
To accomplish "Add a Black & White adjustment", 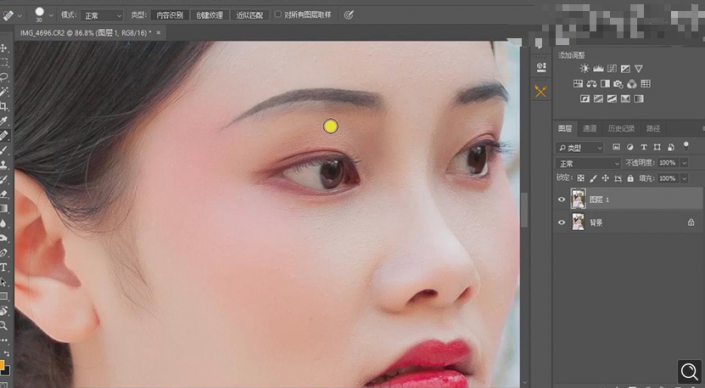I will pyautogui.click(x=605, y=84).
